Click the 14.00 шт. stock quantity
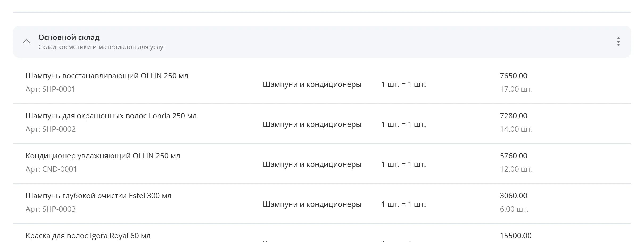 point(516,129)
